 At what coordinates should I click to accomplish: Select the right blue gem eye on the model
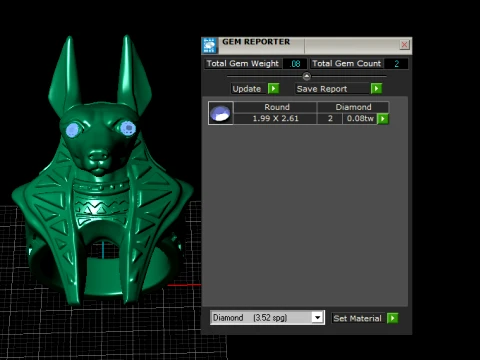pyautogui.click(x=128, y=128)
